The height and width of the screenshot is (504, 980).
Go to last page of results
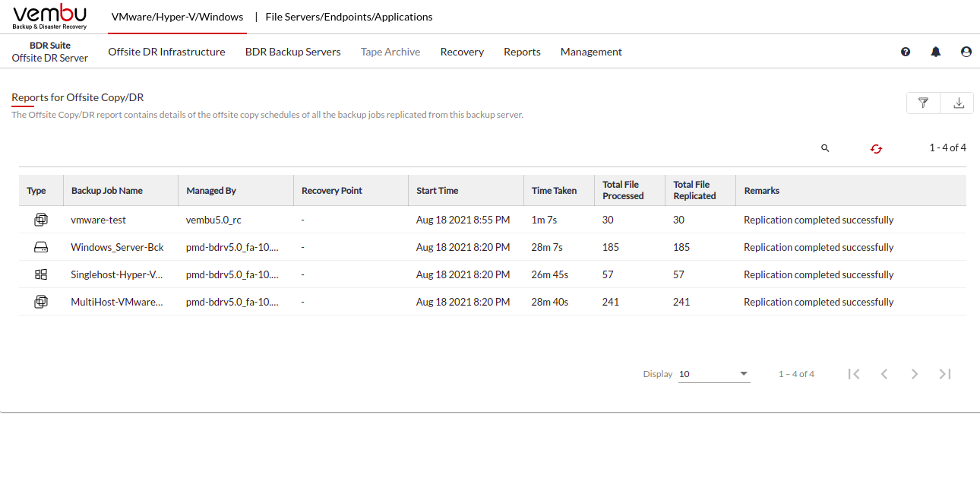tap(945, 374)
